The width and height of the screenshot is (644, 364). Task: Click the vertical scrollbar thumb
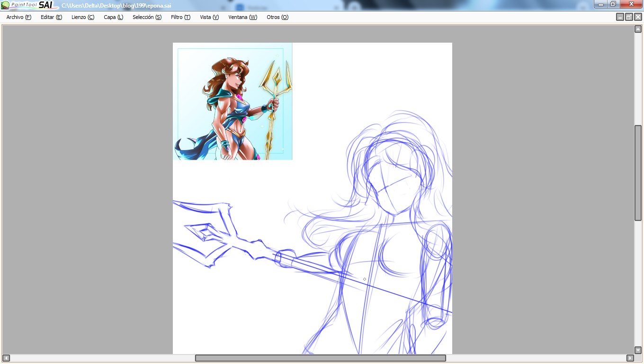(638, 173)
